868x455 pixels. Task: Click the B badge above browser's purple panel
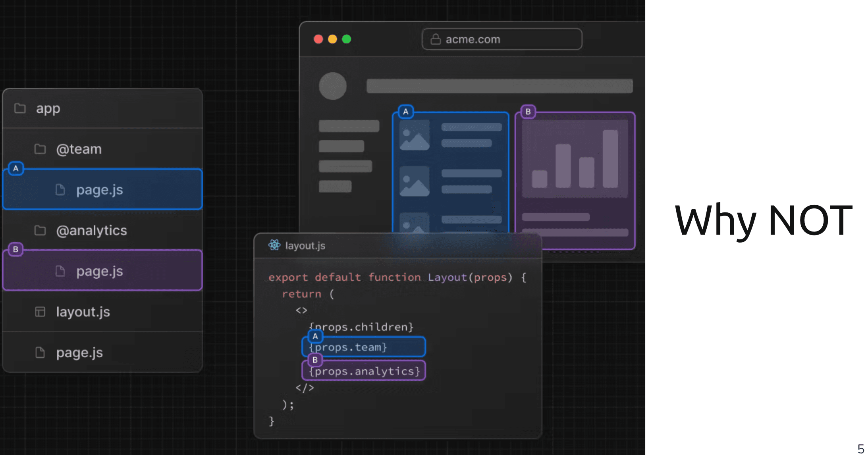[x=528, y=112]
